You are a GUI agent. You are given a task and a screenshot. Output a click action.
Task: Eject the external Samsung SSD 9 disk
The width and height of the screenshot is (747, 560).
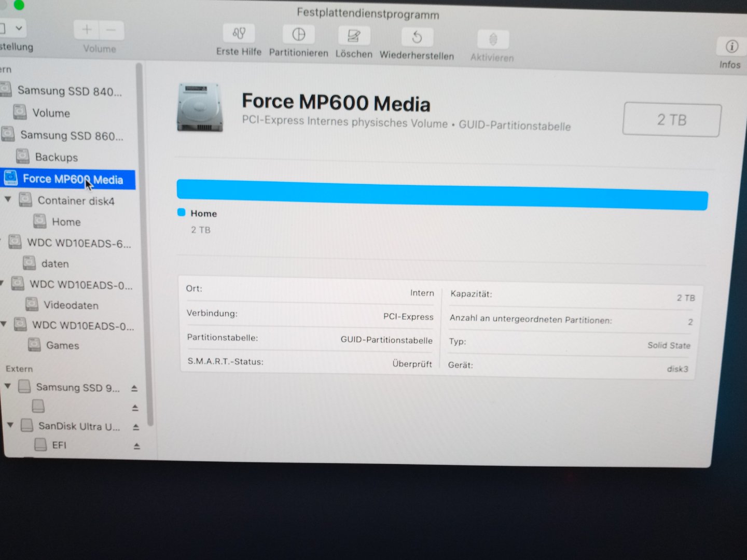[134, 388]
